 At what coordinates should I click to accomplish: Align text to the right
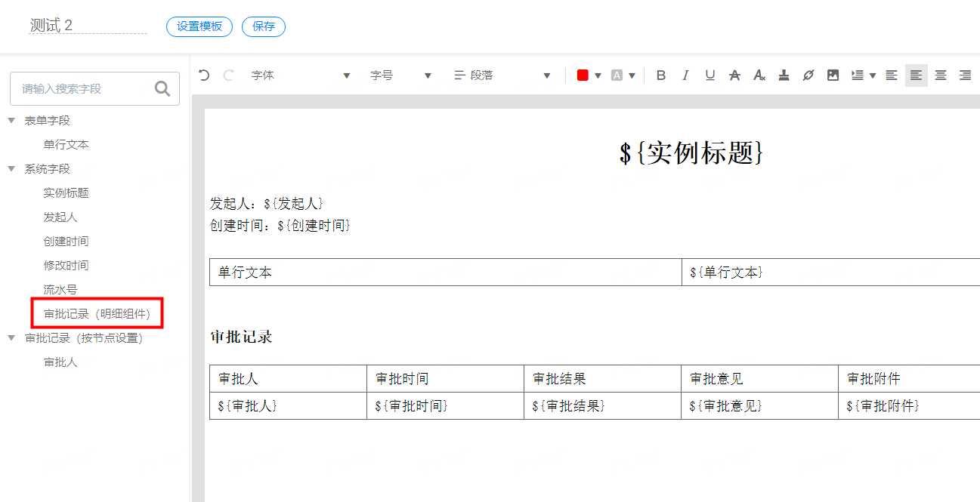(965, 75)
